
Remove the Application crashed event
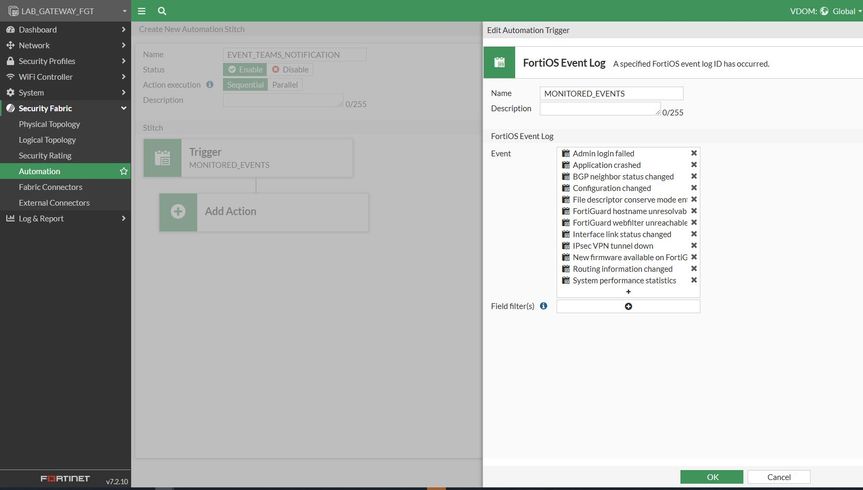point(694,165)
